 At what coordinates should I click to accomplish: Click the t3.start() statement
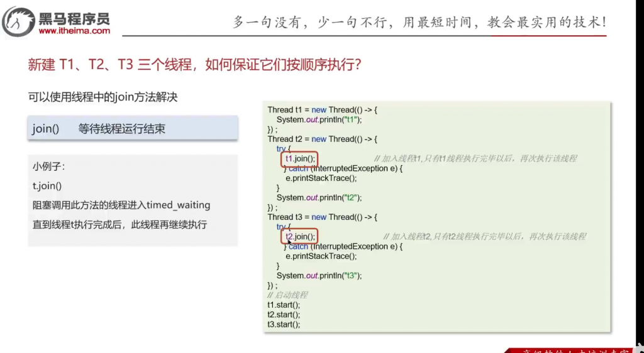click(284, 324)
